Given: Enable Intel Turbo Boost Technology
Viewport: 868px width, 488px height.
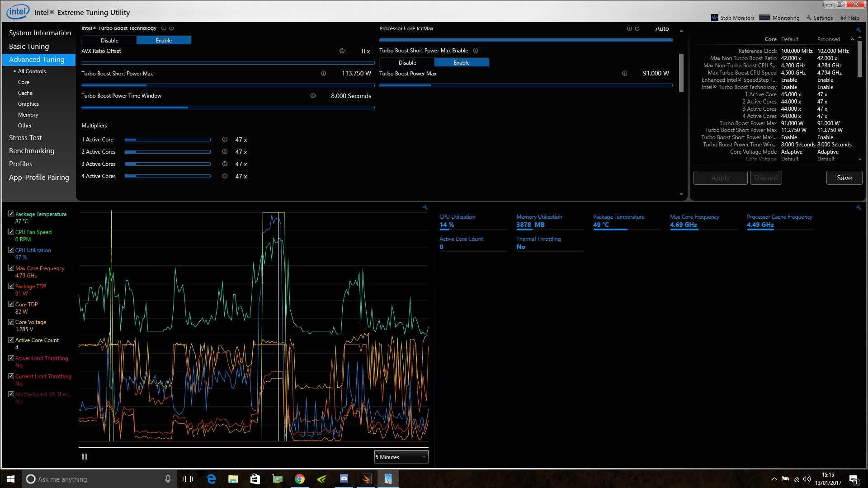Looking at the screenshot, I should pos(164,41).
